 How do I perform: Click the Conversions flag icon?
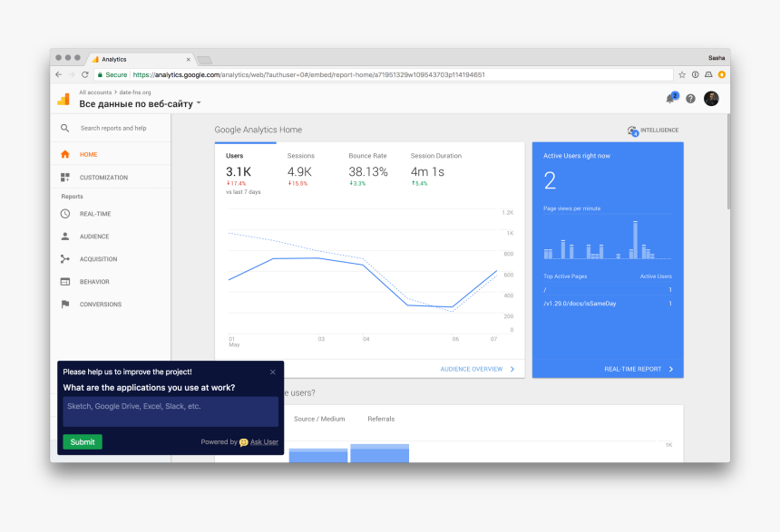pyautogui.click(x=65, y=304)
